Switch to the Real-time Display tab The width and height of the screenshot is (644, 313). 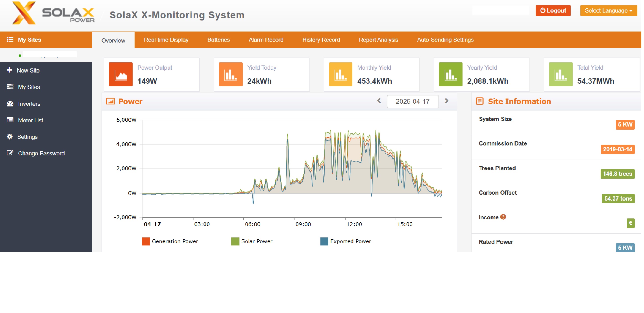(166, 40)
